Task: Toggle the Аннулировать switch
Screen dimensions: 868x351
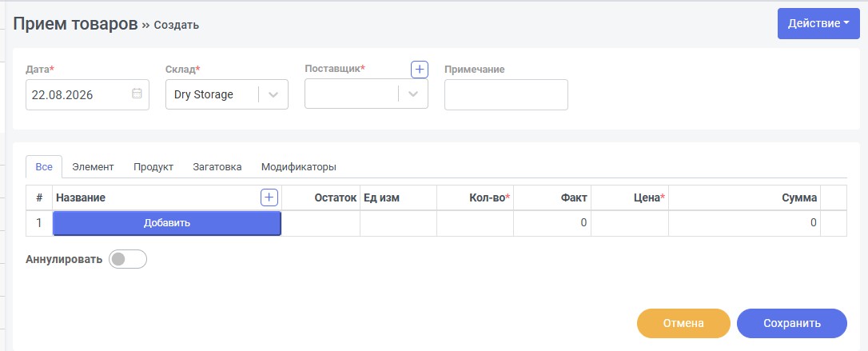Action: pyautogui.click(x=128, y=259)
